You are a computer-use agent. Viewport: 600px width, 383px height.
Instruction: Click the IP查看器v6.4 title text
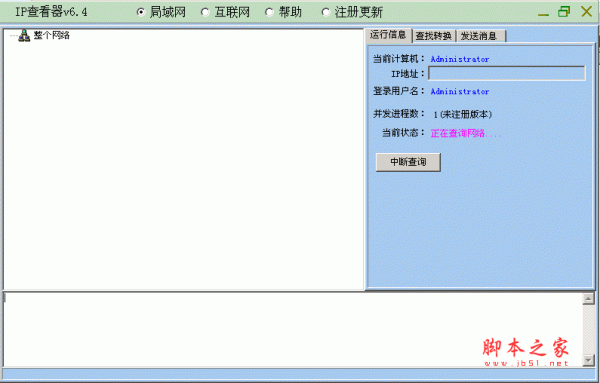coord(51,12)
